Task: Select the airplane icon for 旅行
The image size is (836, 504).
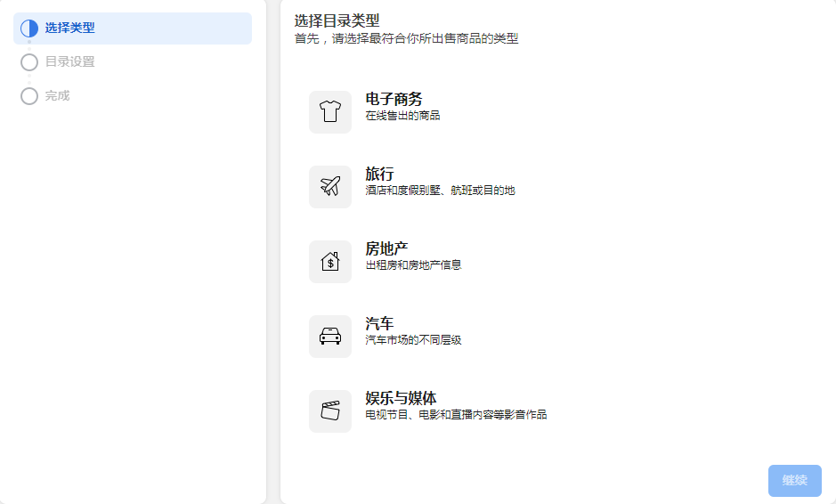Action: coord(330,187)
